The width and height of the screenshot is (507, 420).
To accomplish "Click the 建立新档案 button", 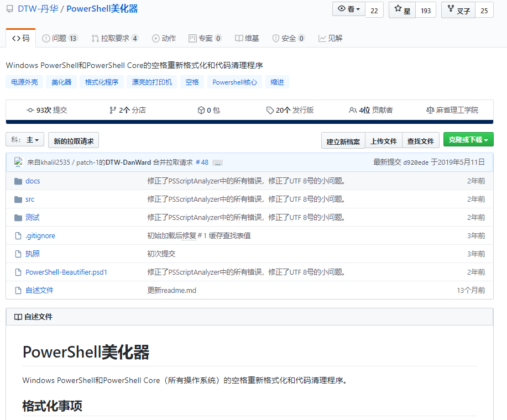I will click(343, 141).
